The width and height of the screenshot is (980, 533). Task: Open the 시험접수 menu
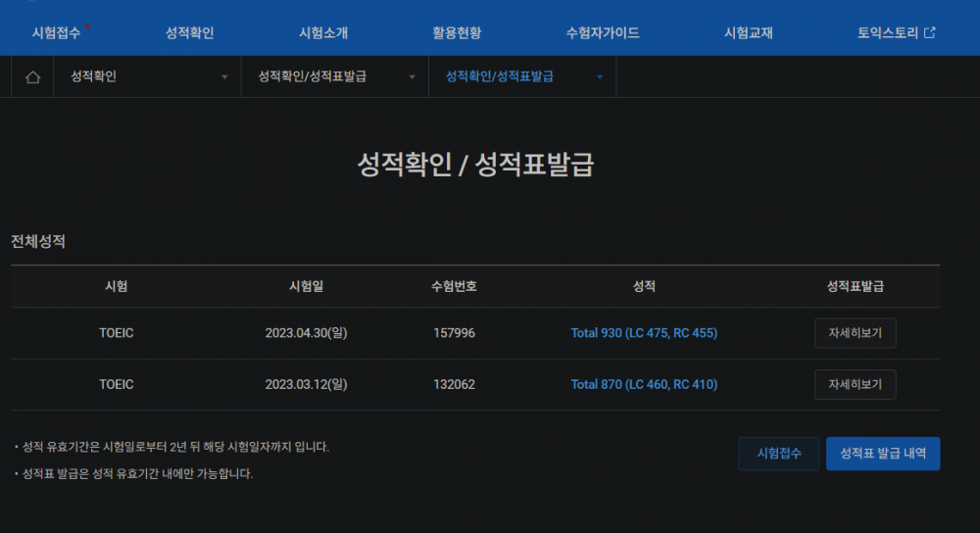56,32
